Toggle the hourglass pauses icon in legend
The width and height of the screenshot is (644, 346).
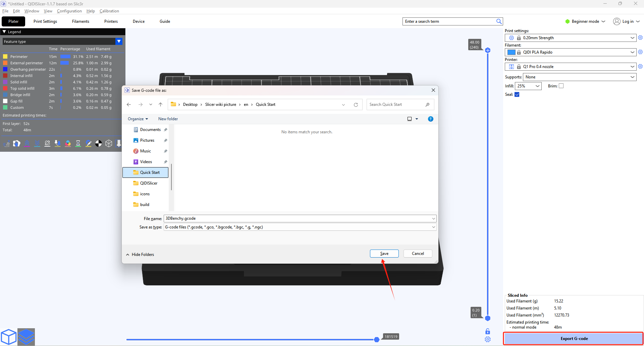click(x=78, y=144)
